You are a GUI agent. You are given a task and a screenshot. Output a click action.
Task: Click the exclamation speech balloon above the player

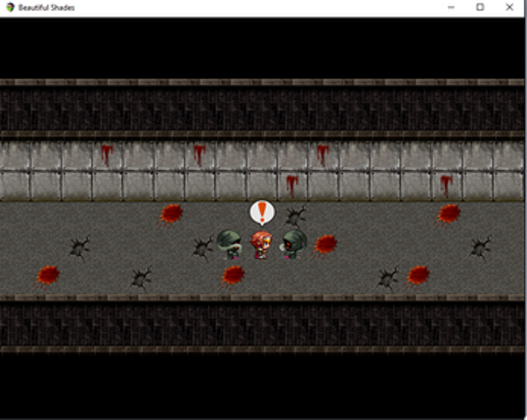(x=262, y=213)
